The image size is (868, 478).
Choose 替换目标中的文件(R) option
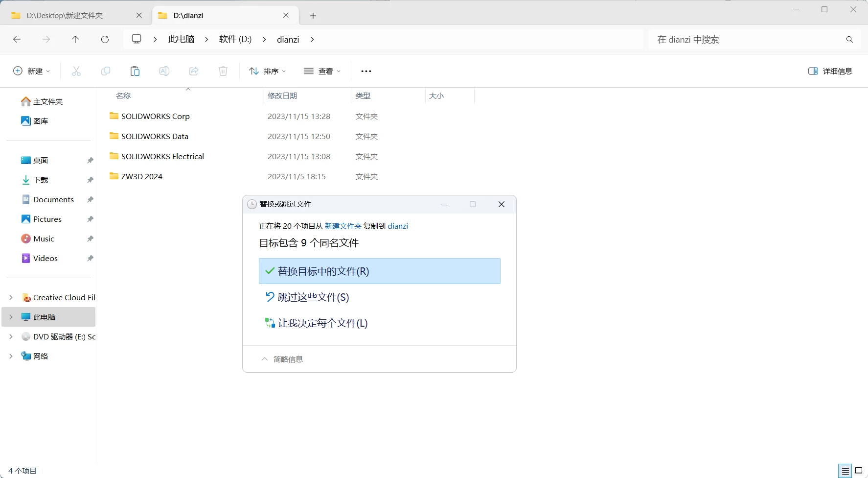(x=379, y=271)
